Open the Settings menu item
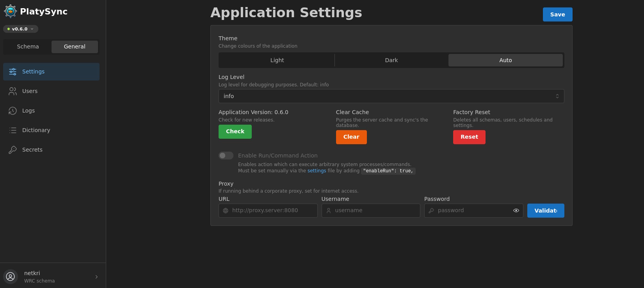Screen dimensions: 644x288 51,72
